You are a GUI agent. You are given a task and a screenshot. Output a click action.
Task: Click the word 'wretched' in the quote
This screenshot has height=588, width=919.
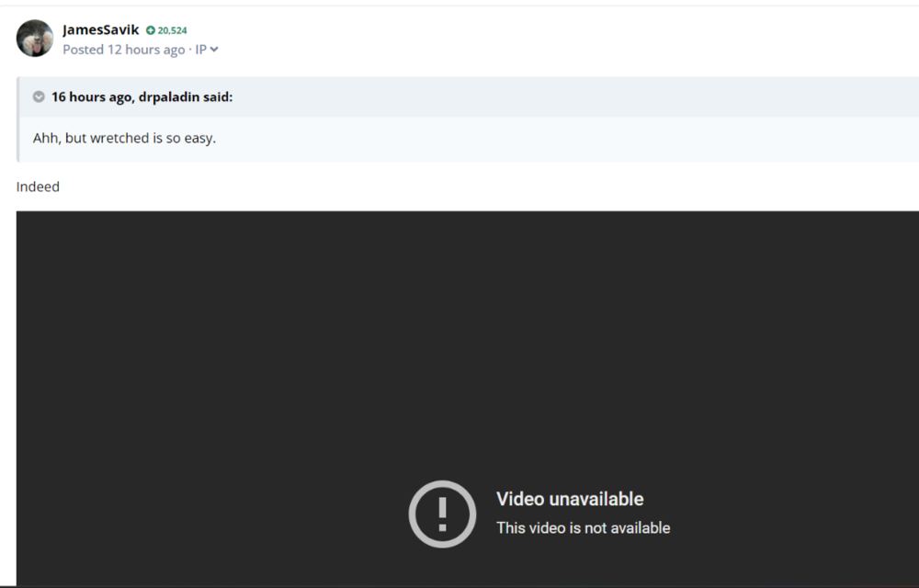click(x=119, y=139)
